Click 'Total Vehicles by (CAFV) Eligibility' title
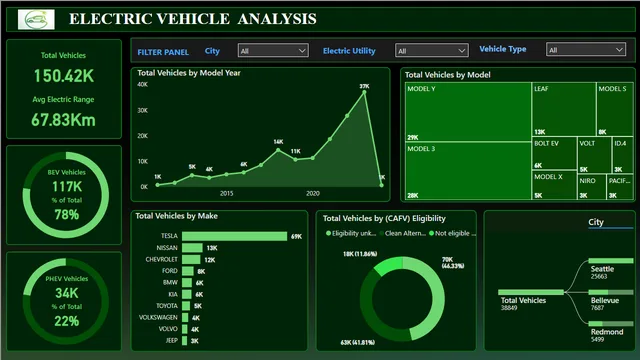The height and width of the screenshot is (360, 640). [384, 218]
